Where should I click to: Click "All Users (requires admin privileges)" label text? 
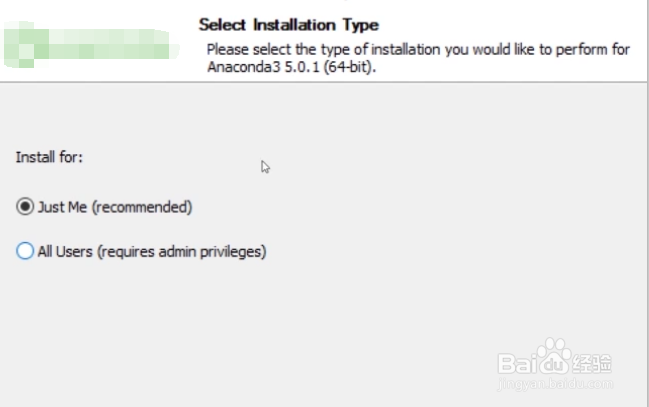(x=151, y=252)
